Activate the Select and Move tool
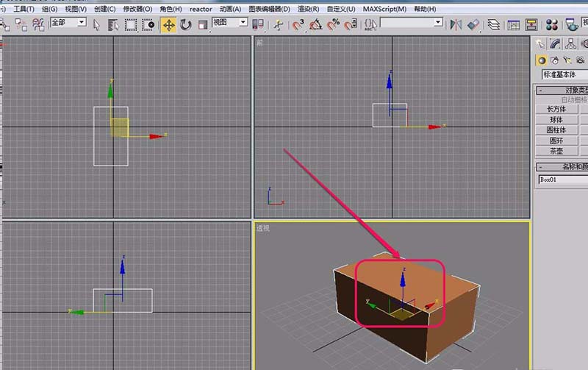The height and width of the screenshot is (370, 588). (169, 25)
